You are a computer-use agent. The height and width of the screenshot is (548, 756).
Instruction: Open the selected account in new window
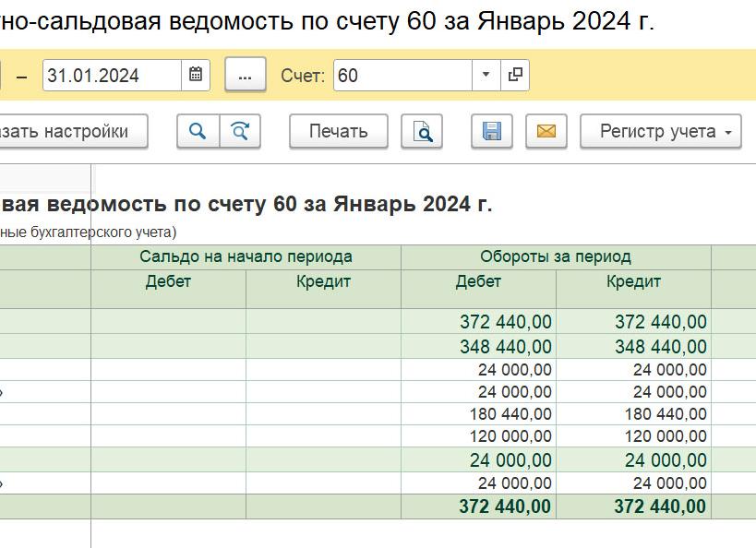(515, 75)
